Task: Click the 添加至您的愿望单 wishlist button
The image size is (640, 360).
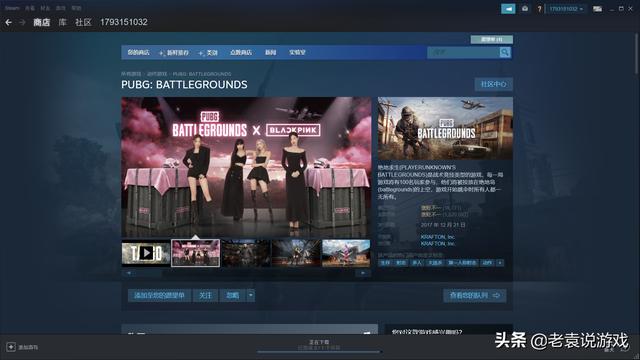Action: (x=159, y=296)
